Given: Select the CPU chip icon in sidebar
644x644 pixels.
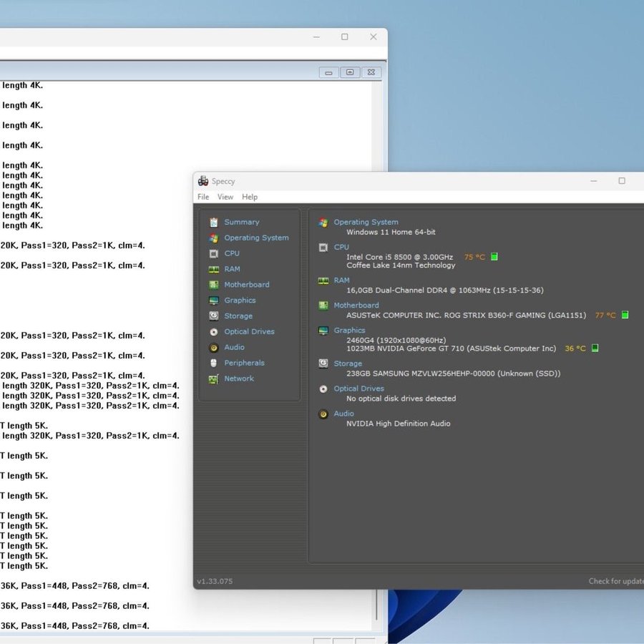Looking at the screenshot, I should pos(213,254).
